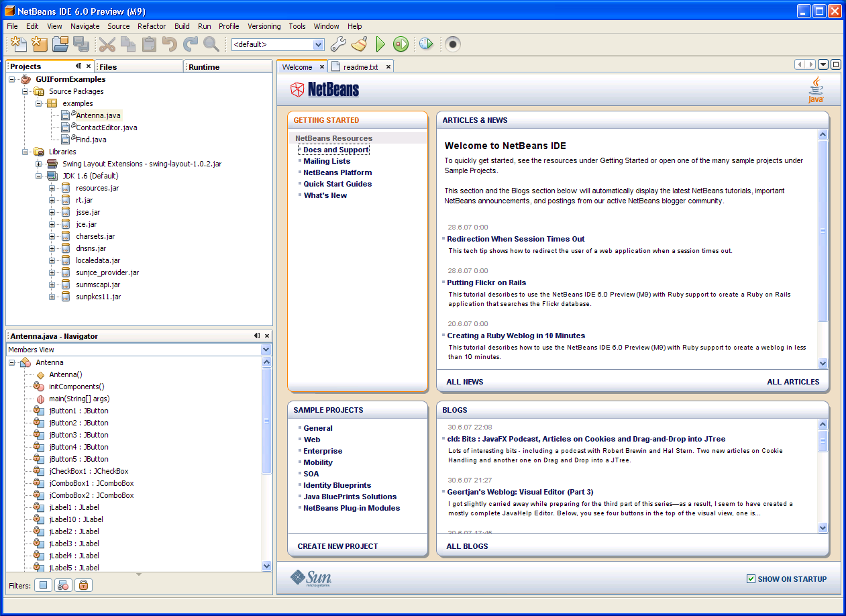This screenshot has width=846, height=616.
Task: Click the Sun Microsystems logo
Action: pos(311,578)
